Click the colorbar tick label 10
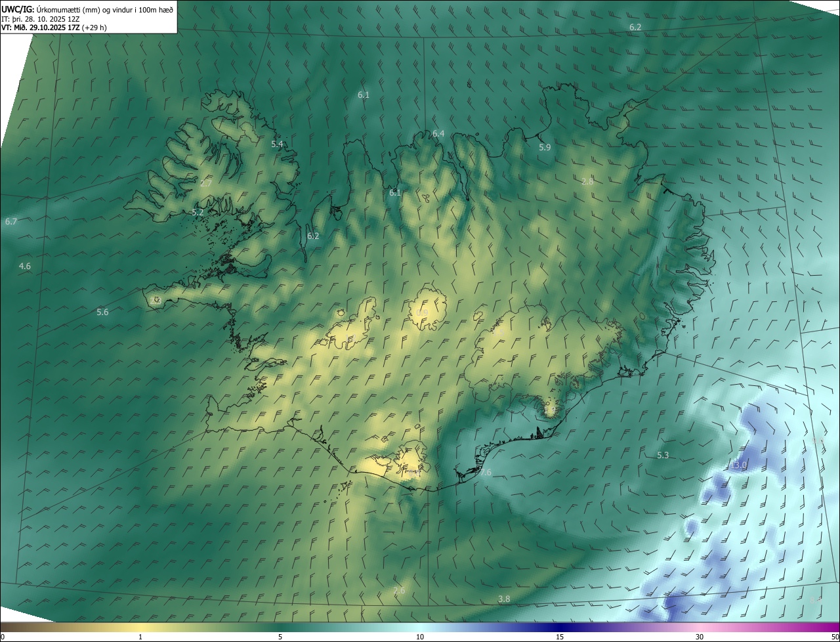The width and height of the screenshot is (840, 642). (420, 637)
